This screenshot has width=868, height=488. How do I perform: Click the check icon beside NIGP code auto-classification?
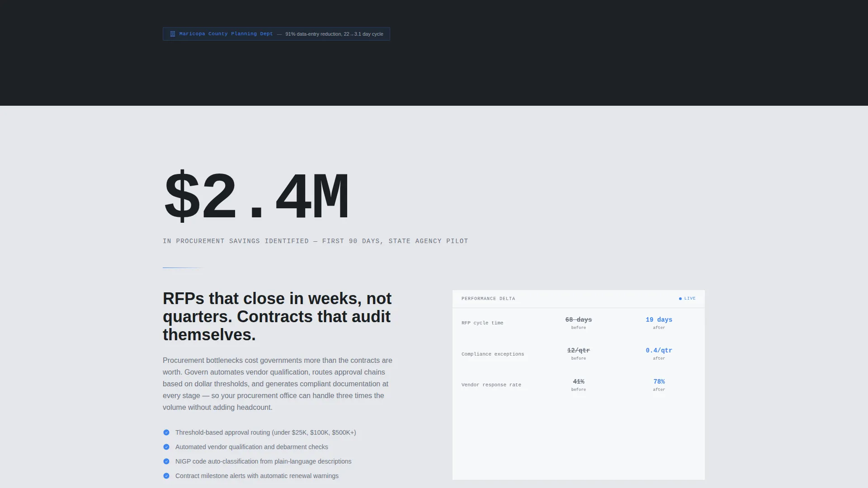click(166, 461)
